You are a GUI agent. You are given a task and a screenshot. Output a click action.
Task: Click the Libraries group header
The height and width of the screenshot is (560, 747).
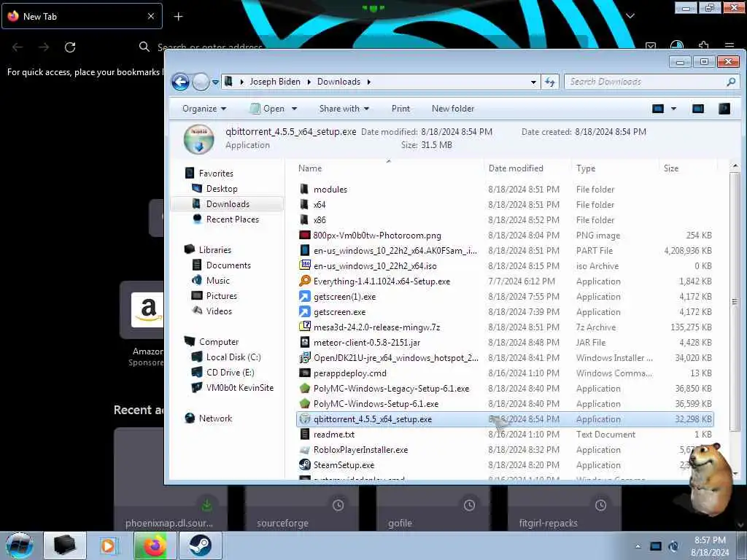(215, 249)
